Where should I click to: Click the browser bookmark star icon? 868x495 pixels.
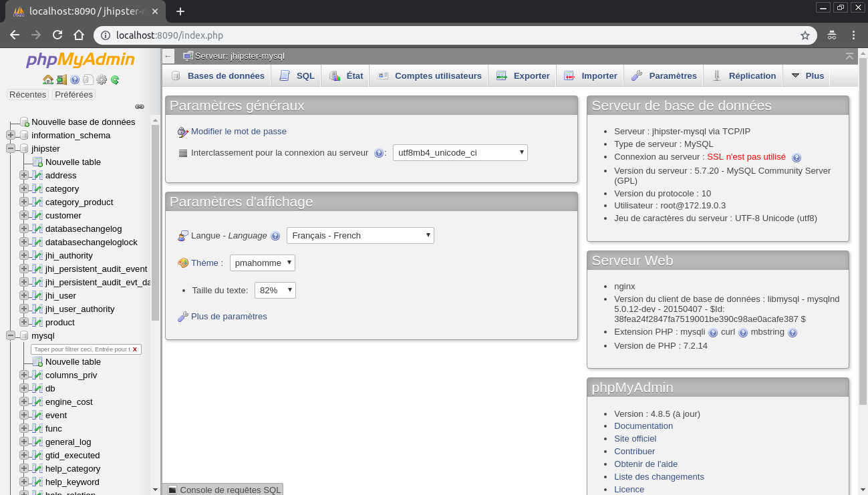click(x=805, y=35)
